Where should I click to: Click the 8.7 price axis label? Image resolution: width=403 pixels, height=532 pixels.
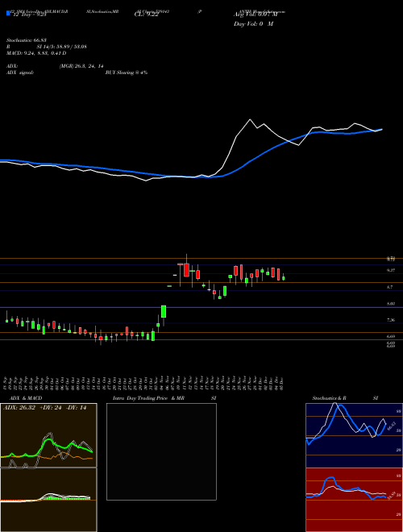coord(390,287)
